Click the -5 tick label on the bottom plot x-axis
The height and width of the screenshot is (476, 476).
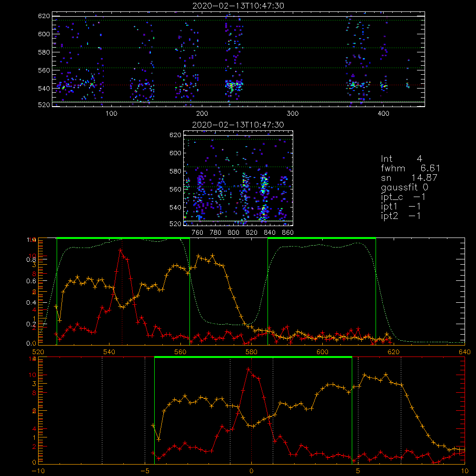(145, 471)
